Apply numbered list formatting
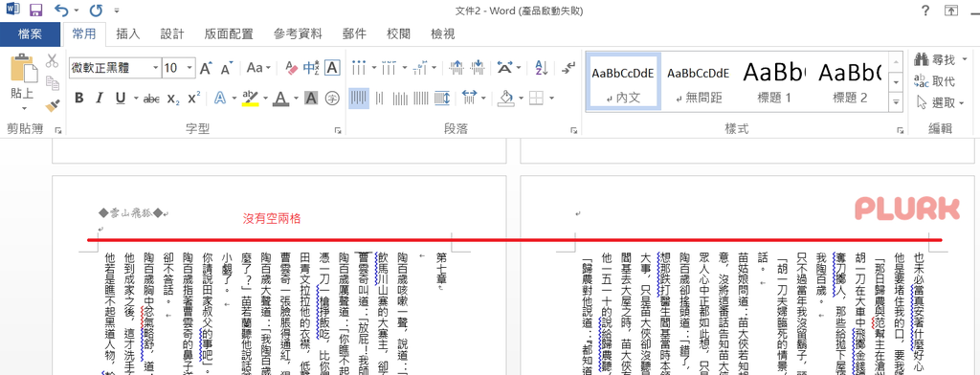This screenshot has width=980, height=375. 389,68
